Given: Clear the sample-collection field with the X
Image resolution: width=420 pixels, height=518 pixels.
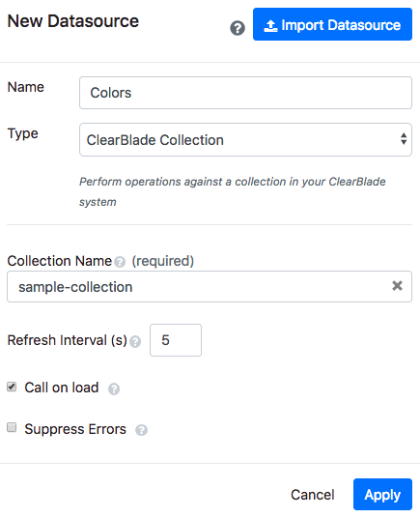Looking at the screenshot, I should tap(397, 285).
